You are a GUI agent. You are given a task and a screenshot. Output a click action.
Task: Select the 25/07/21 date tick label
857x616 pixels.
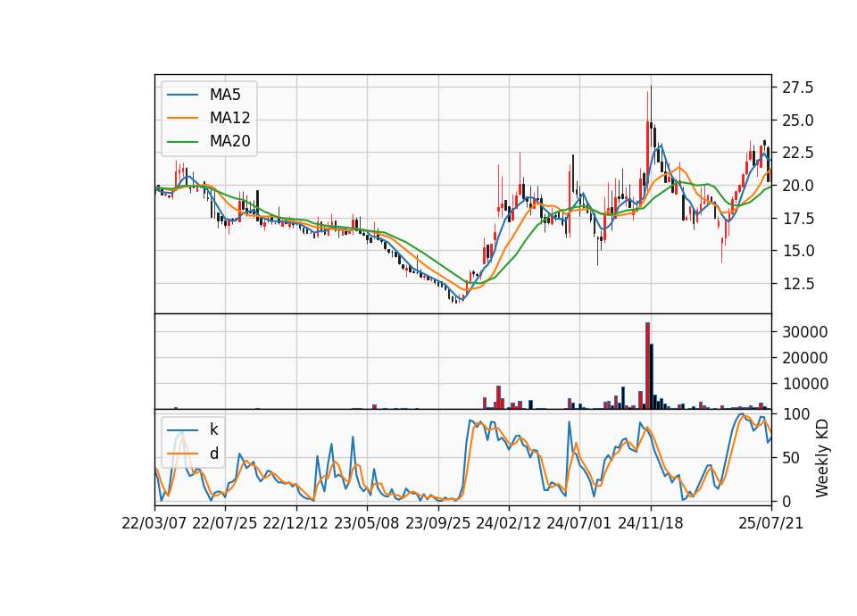pyautogui.click(x=771, y=523)
